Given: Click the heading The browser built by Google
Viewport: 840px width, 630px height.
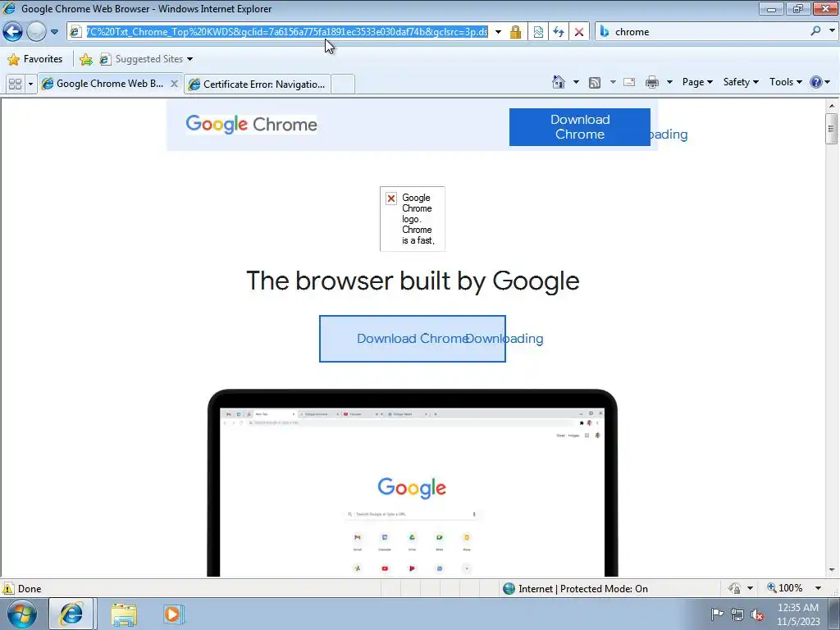Looking at the screenshot, I should point(413,281).
